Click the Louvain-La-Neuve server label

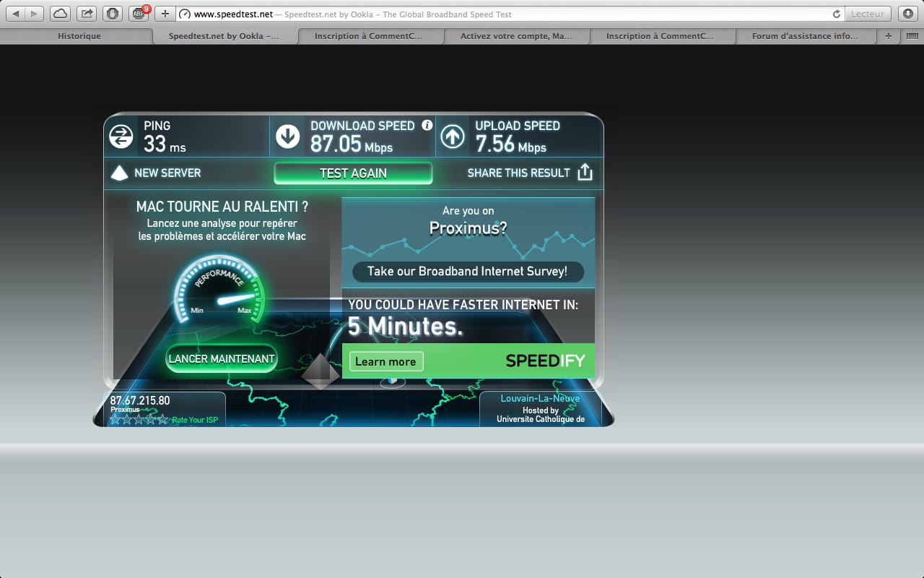540,398
